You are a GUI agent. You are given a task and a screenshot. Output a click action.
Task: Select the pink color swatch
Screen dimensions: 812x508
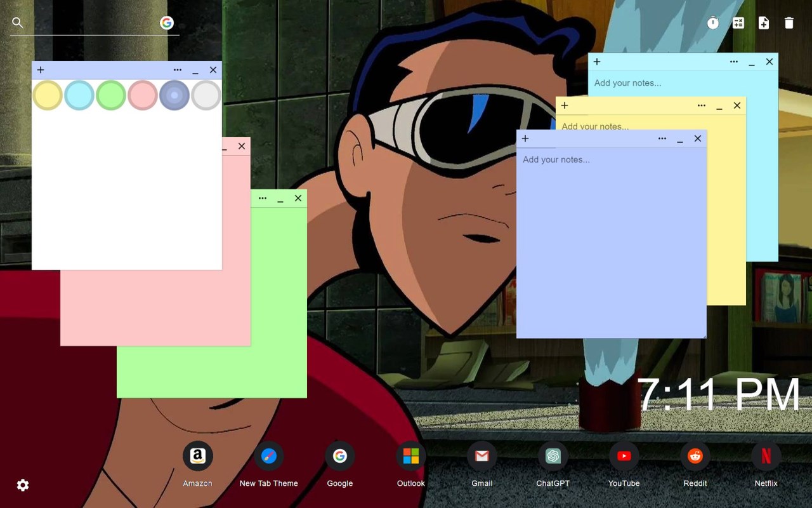point(143,95)
